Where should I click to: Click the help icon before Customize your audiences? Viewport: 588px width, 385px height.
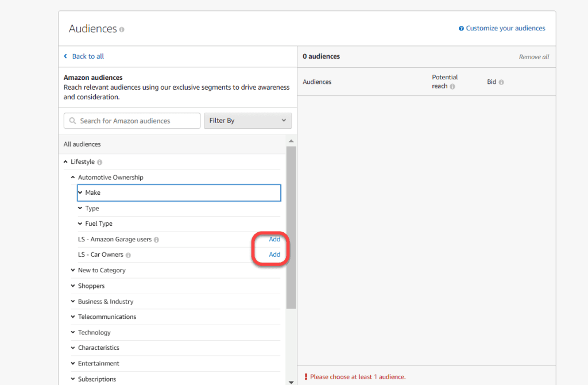tap(461, 28)
